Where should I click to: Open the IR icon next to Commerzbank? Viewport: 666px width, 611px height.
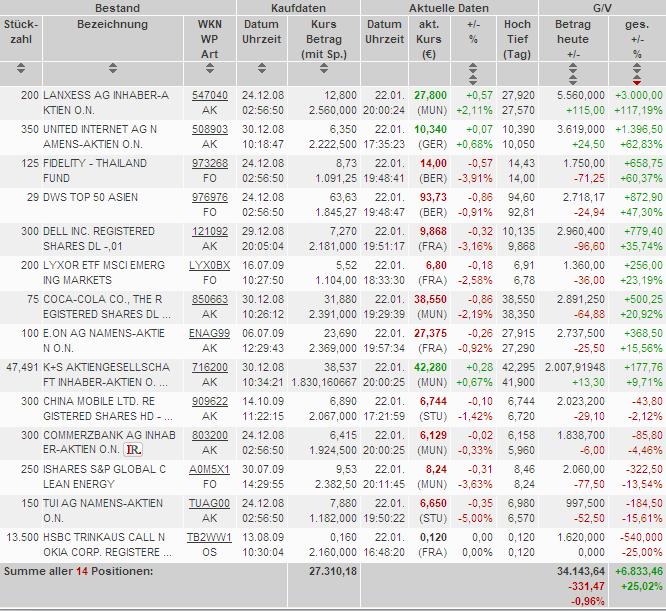pyautogui.click(x=133, y=450)
